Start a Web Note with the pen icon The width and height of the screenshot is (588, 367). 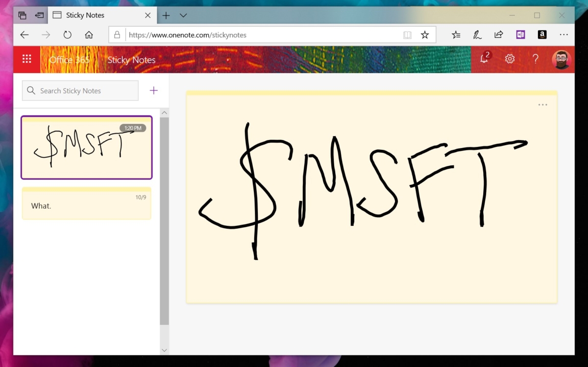coord(477,34)
